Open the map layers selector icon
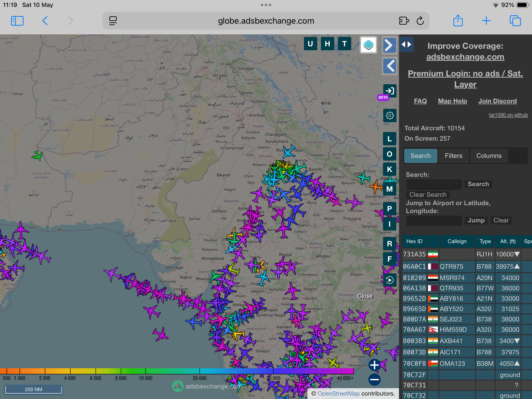 pyautogui.click(x=368, y=45)
